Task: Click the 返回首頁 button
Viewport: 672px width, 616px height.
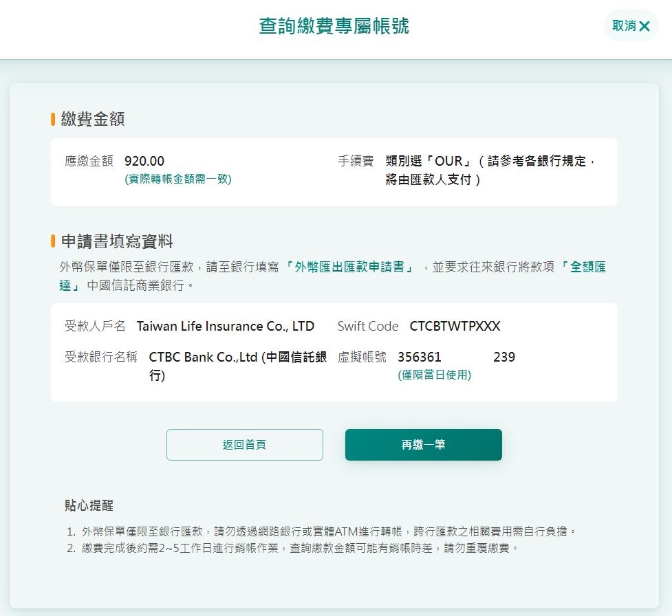Action: coord(245,445)
